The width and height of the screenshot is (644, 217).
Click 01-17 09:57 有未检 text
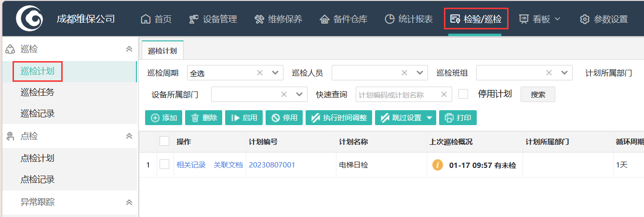coord(483,166)
